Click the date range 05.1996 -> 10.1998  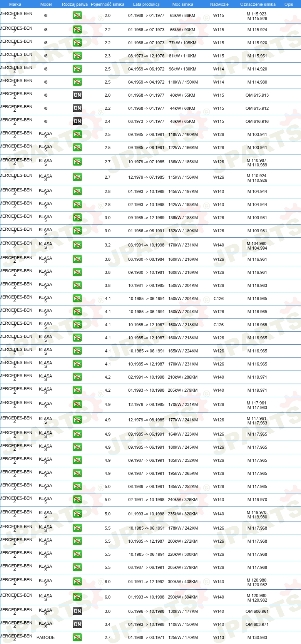146,611
